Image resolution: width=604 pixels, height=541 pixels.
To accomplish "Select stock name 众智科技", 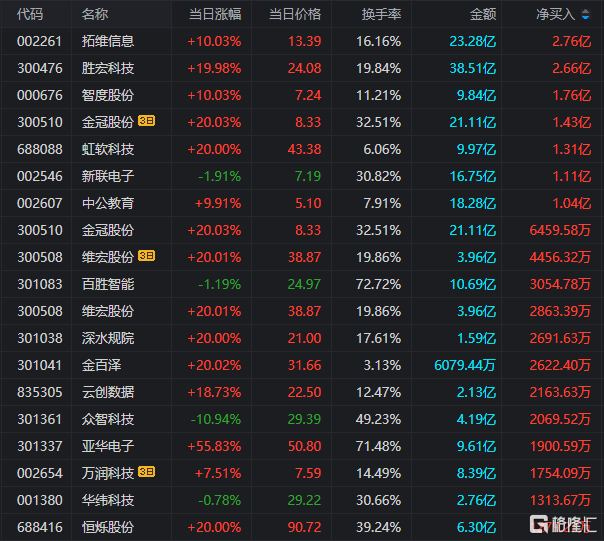I will [108, 419].
